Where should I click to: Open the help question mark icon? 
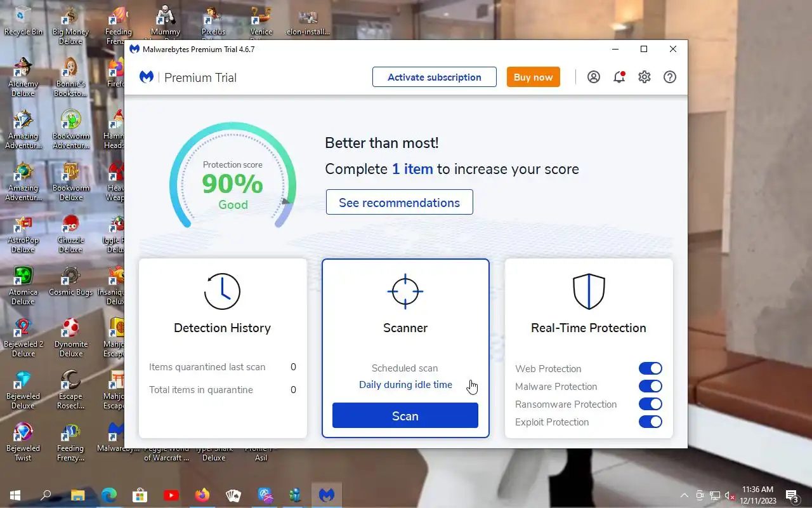(x=670, y=77)
